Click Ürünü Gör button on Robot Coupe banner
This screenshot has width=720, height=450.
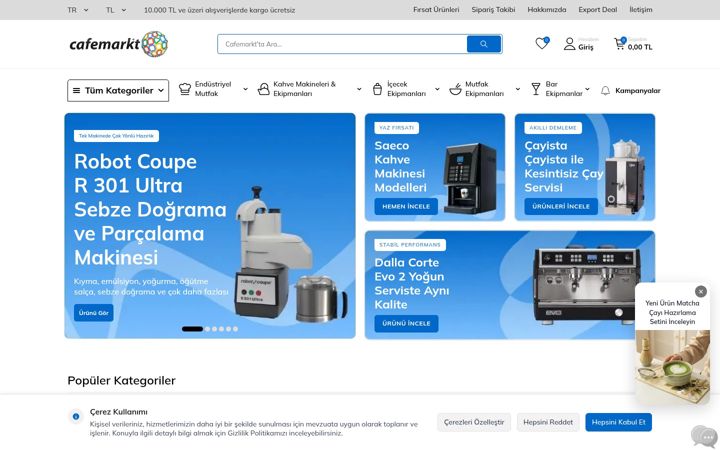click(94, 313)
